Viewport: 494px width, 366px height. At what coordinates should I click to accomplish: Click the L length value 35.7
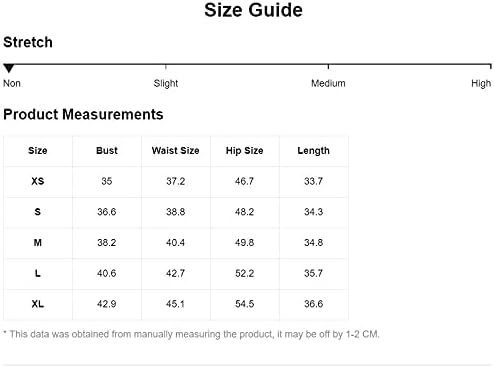[313, 273]
